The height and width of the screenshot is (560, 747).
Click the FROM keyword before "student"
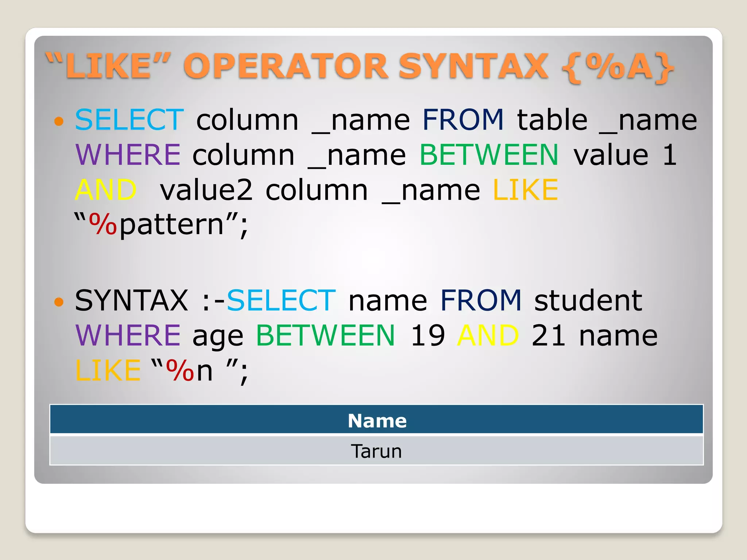point(481,300)
